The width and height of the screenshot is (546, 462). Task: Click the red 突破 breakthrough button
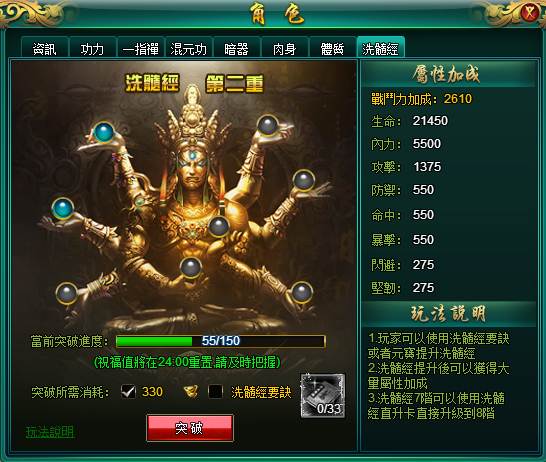click(x=190, y=428)
